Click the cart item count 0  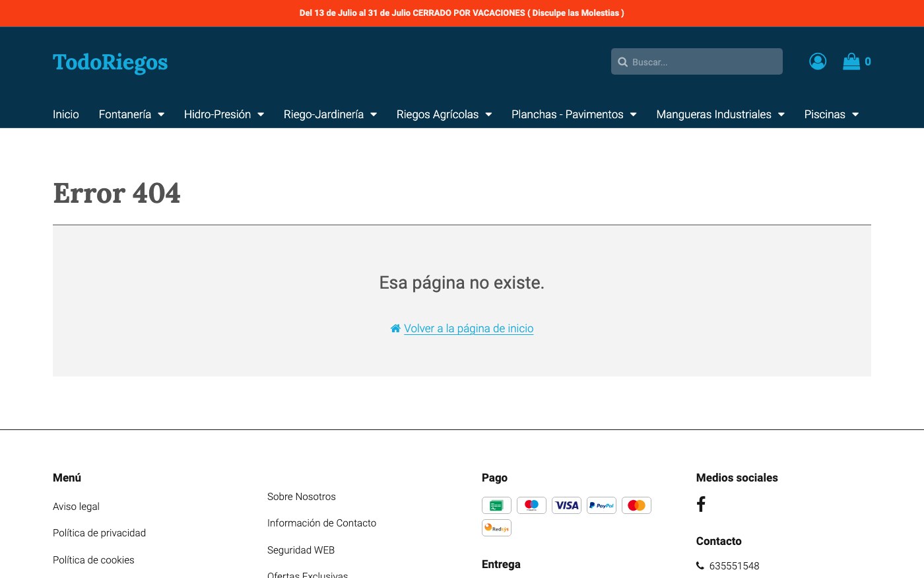(868, 61)
